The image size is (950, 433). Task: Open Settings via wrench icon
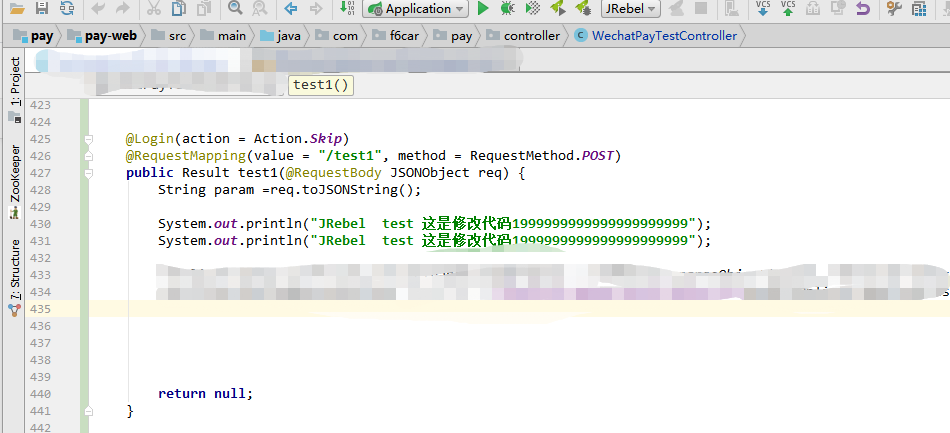click(894, 8)
